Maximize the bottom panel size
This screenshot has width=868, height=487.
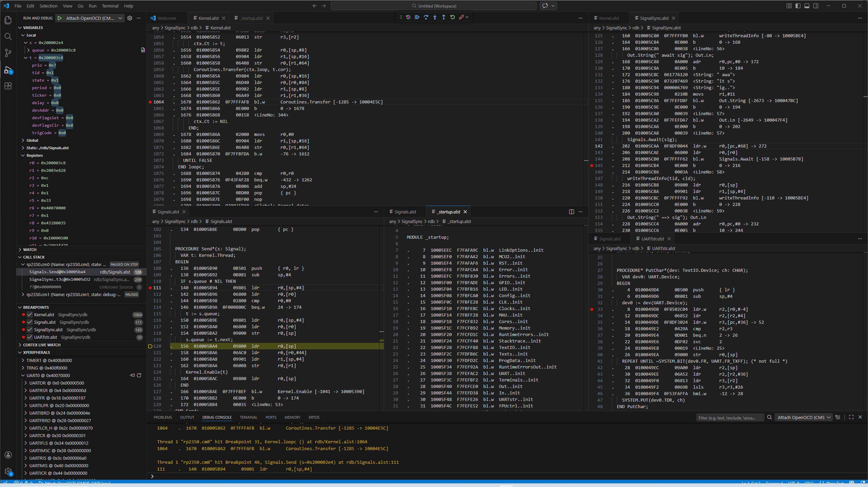click(x=851, y=417)
